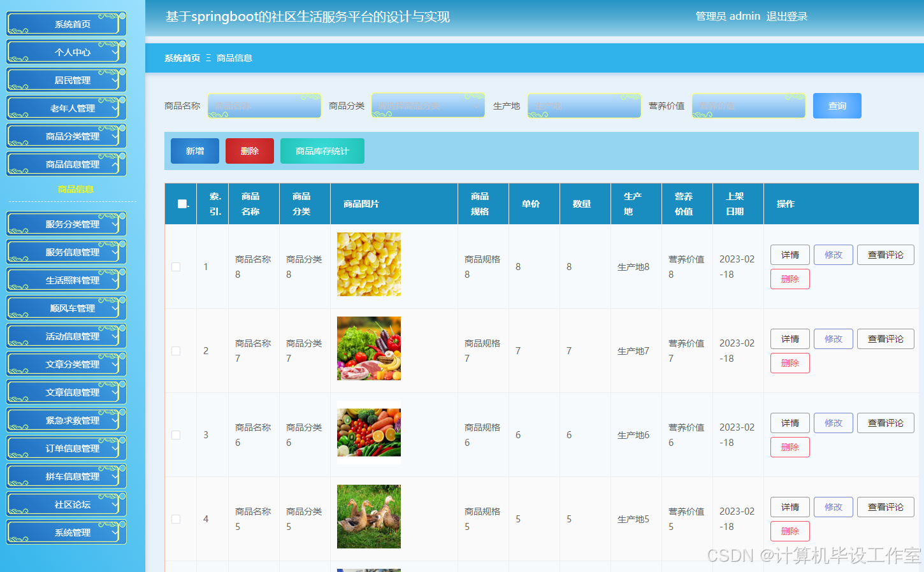Check the row for 商品名称5
This screenshot has height=572, width=924.
pos(176,519)
